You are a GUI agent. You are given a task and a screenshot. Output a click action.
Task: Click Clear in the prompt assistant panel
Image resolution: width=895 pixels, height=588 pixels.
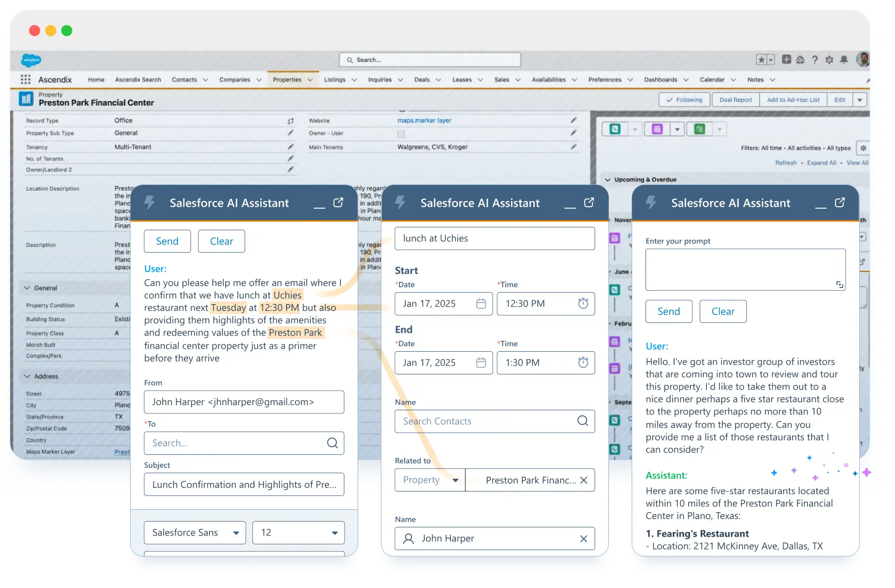coord(722,311)
